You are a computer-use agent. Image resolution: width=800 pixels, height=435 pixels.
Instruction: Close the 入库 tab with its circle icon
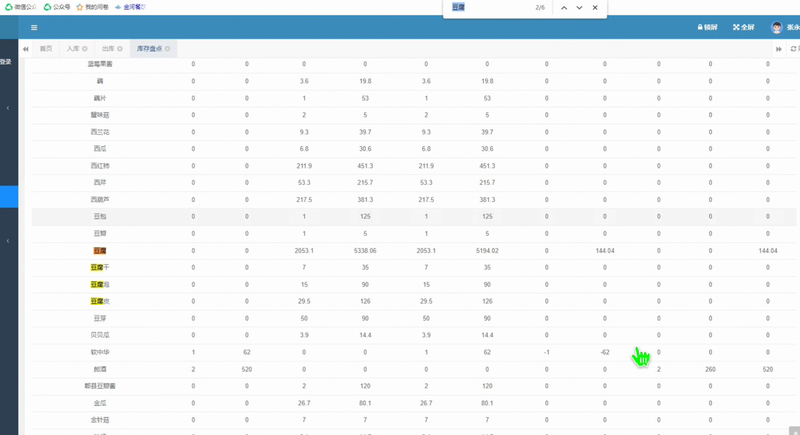tap(85, 49)
